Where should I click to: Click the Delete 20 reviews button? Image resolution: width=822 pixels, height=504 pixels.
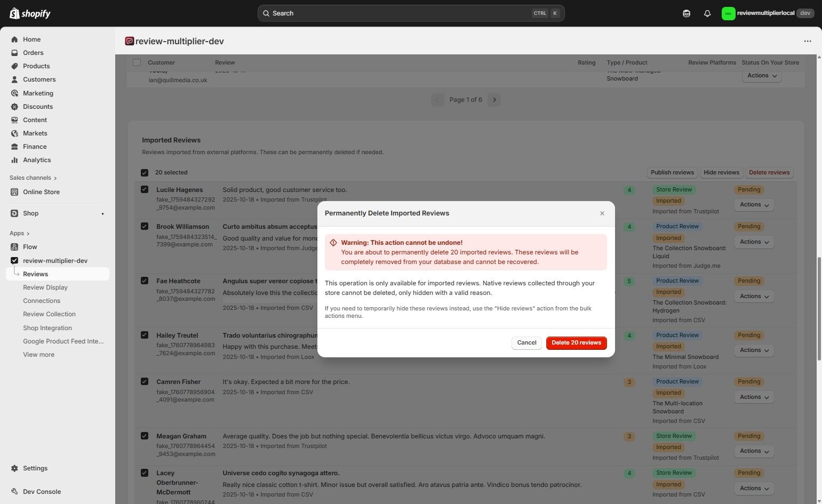[x=576, y=342]
